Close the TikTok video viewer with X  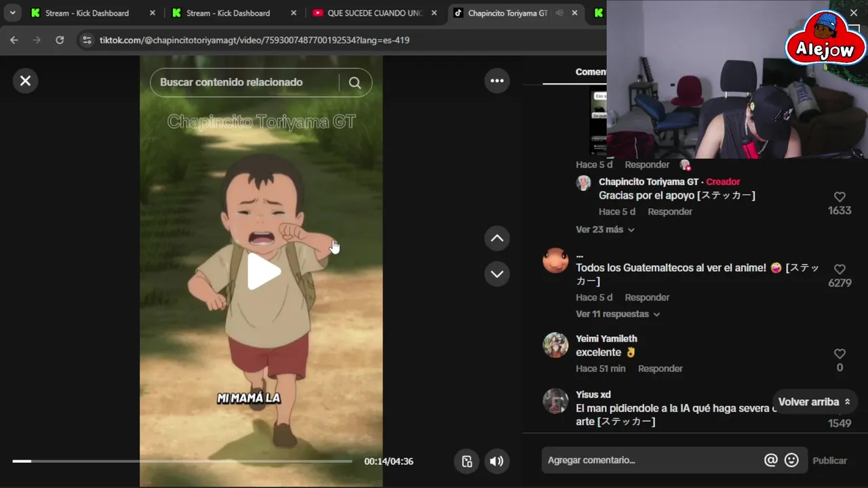click(x=25, y=81)
